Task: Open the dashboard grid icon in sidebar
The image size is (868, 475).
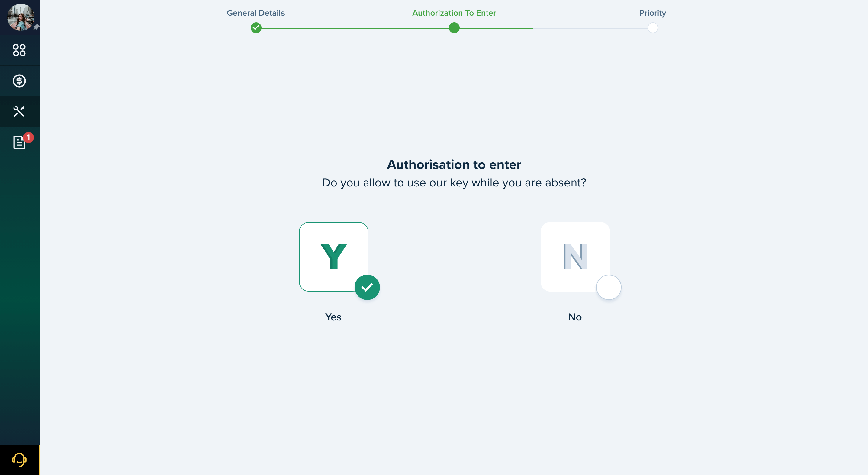Action: coord(19,50)
